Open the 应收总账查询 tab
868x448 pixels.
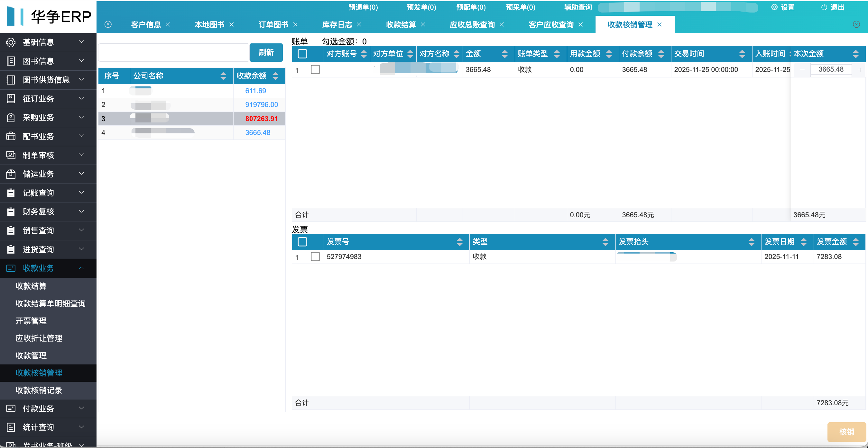tap(472, 24)
